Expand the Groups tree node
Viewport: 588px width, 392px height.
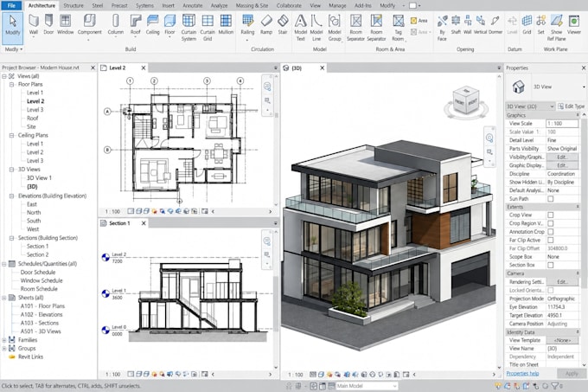[x=4, y=349]
